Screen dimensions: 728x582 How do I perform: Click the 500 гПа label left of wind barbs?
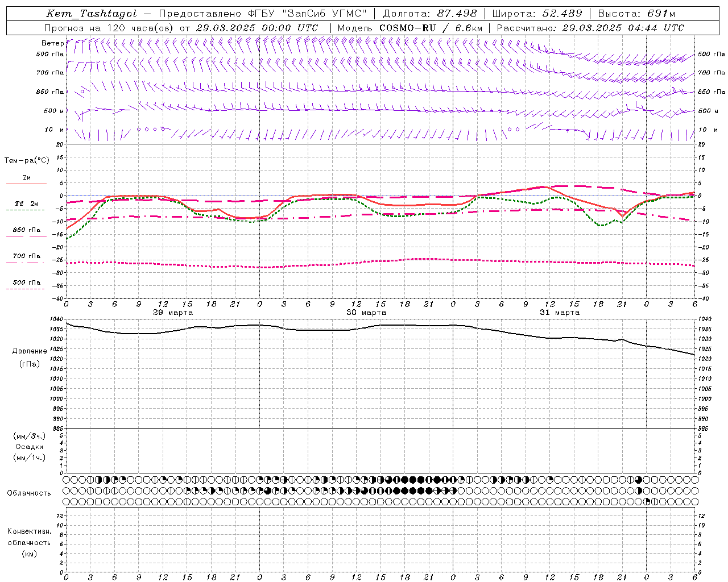pyautogui.click(x=50, y=54)
